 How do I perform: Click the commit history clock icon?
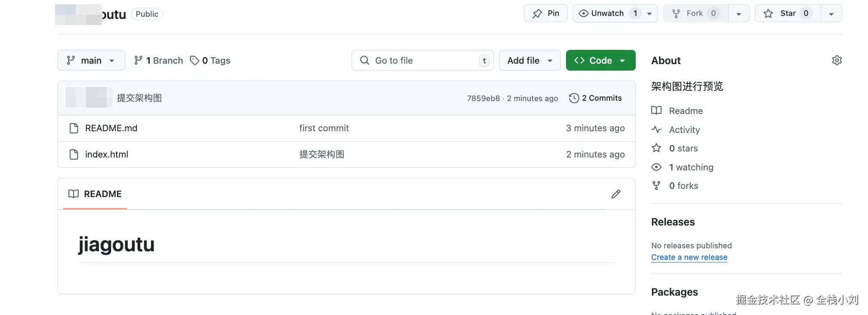pyautogui.click(x=574, y=98)
